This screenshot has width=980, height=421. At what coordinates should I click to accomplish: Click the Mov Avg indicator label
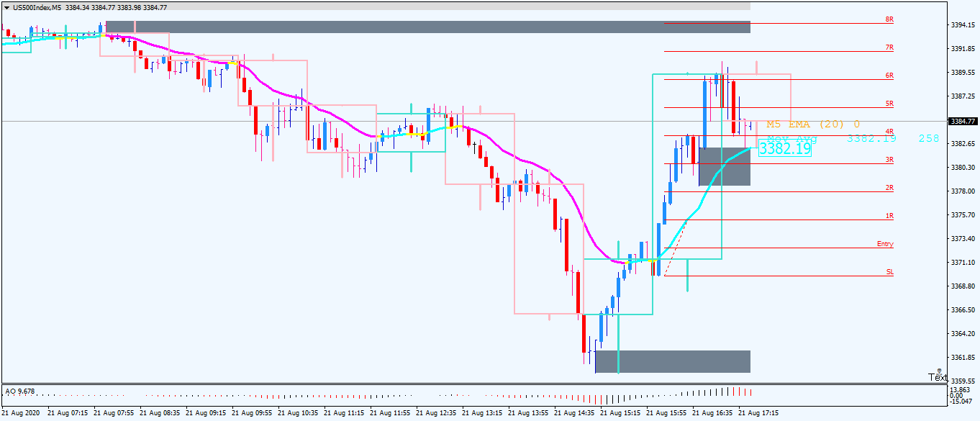792,139
